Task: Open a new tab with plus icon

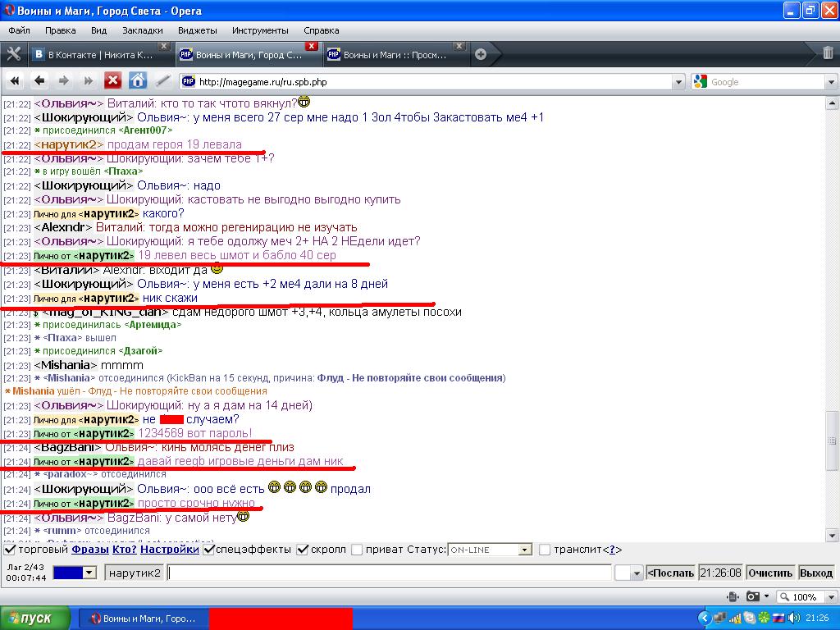Action: tap(481, 55)
